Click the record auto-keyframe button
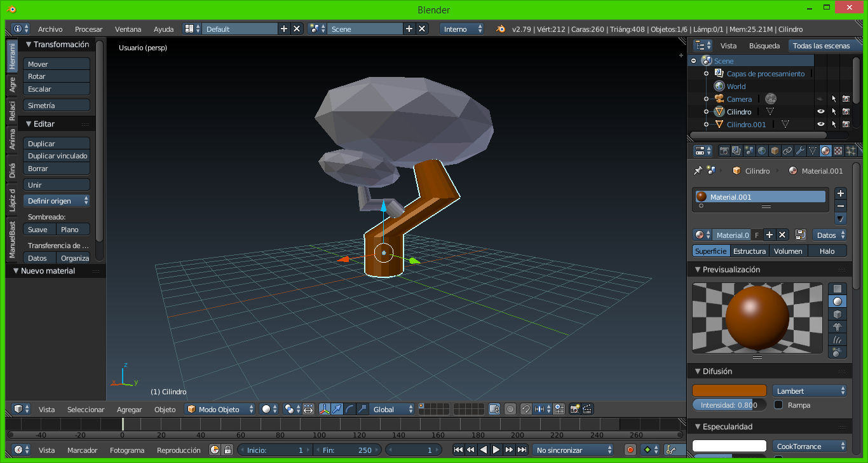Image resolution: width=868 pixels, height=463 pixels. point(630,450)
